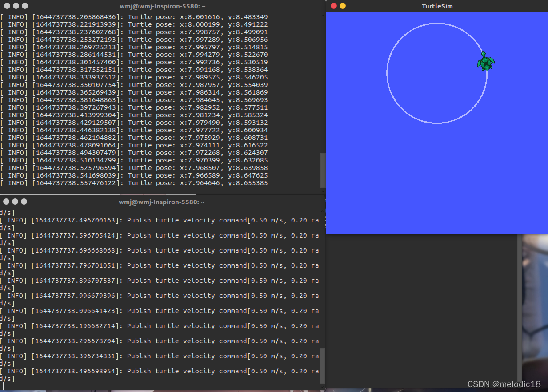The width and height of the screenshot is (548, 392).
Task: Click velocity command line timestamped 1644737738.096641423
Action: (160, 311)
